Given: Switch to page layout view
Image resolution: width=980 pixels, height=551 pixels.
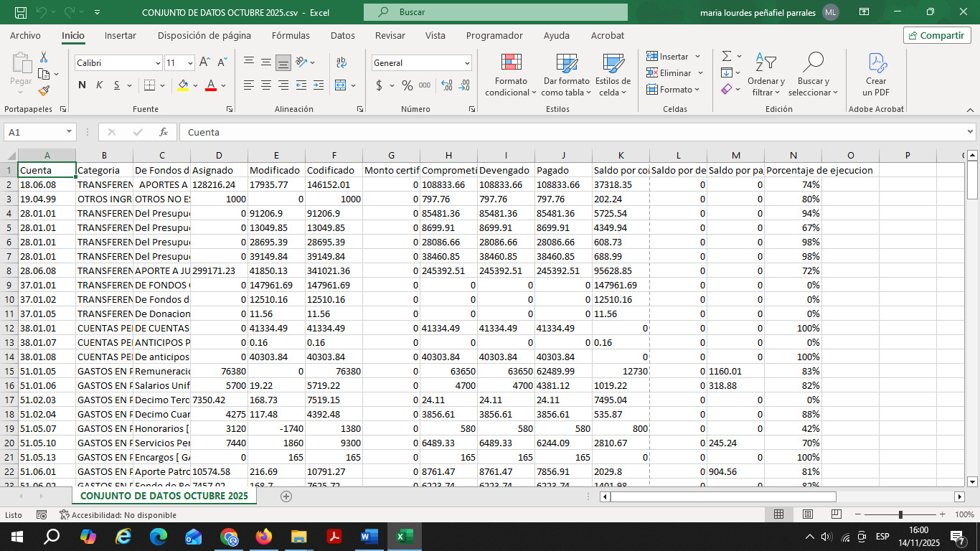Looking at the screenshot, I should 808,514.
